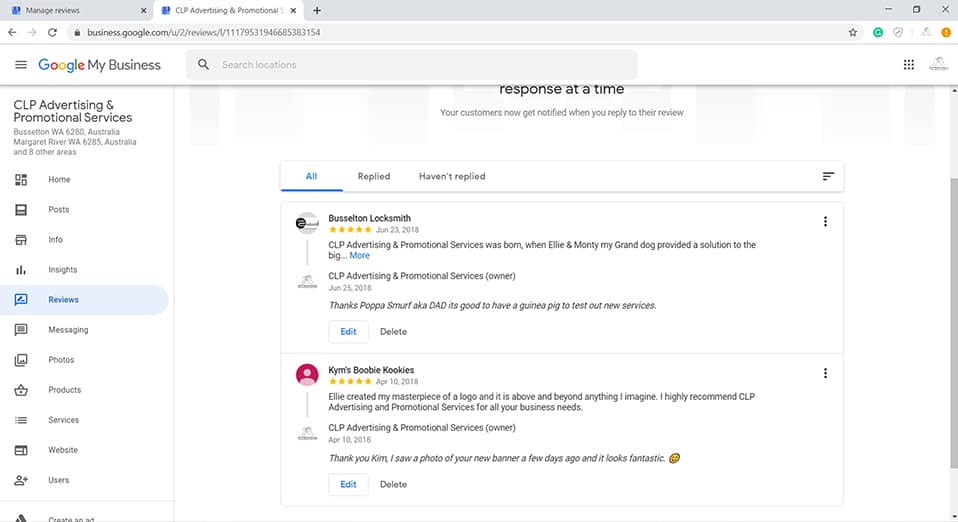Click the Home sidebar icon
This screenshot has width=958, height=522.
[x=21, y=179]
